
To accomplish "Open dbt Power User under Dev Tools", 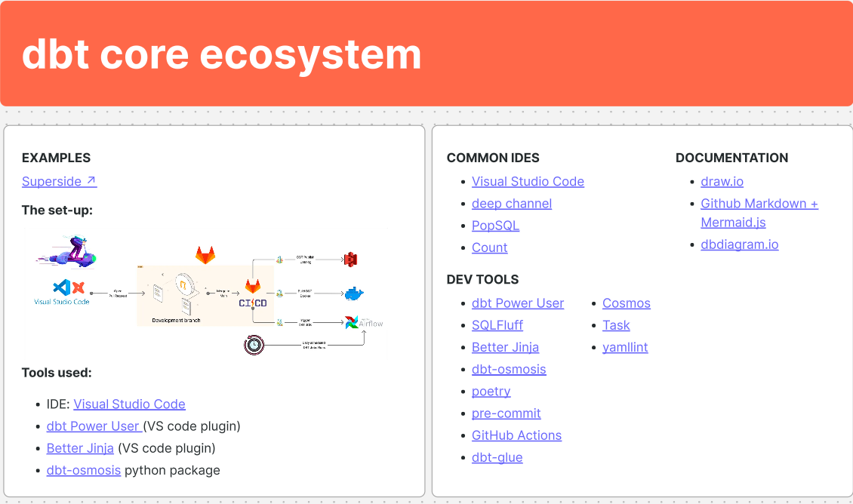I will [x=517, y=303].
